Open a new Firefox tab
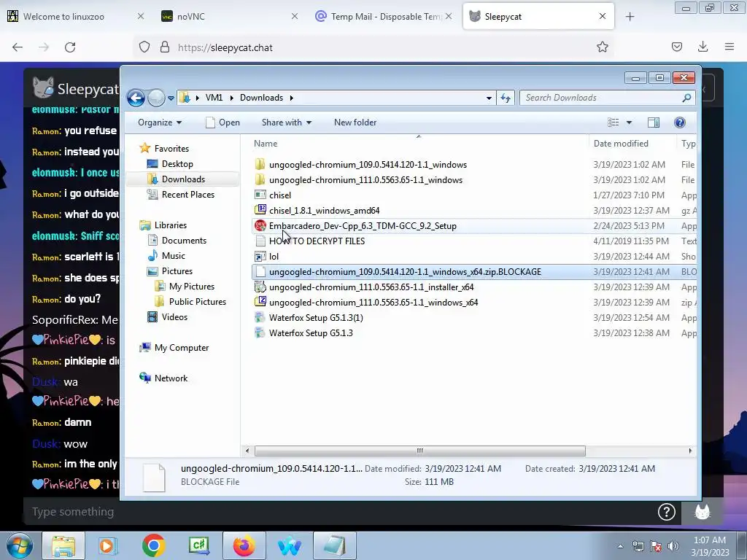Viewport: 747px width, 560px height. click(630, 17)
